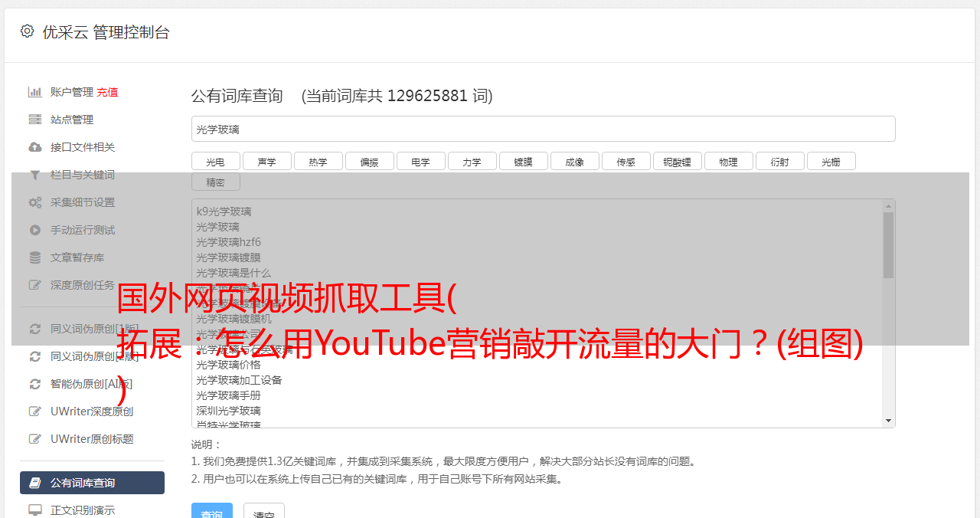
Task: Click the edit icon for UWriter深度原创
Action: point(34,411)
